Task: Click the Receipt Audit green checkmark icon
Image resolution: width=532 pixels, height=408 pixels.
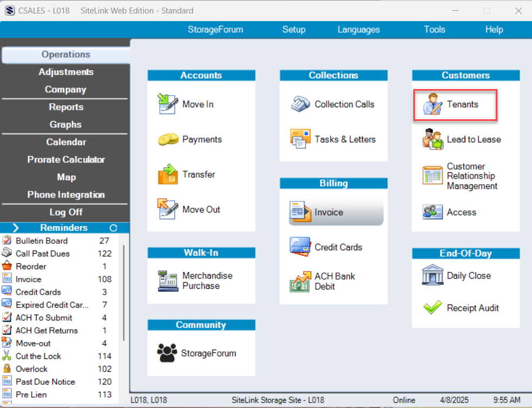Action: [433, 308]
